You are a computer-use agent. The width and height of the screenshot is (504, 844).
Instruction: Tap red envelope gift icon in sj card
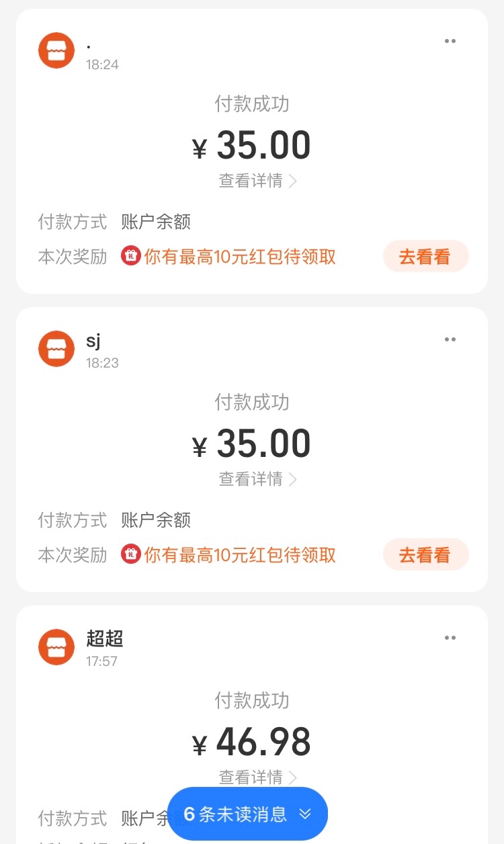click(x=130, y=554)
